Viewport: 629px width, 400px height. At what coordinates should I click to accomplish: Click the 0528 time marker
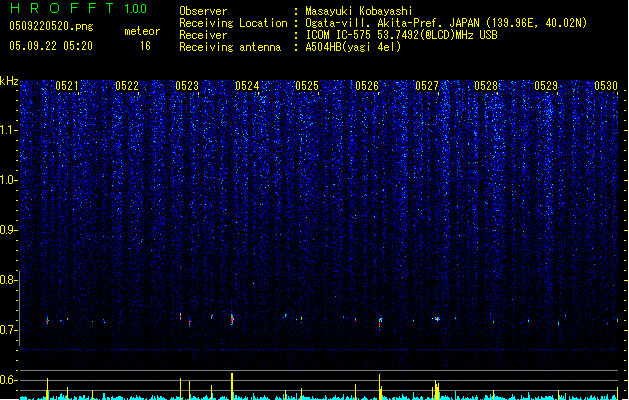486,86
